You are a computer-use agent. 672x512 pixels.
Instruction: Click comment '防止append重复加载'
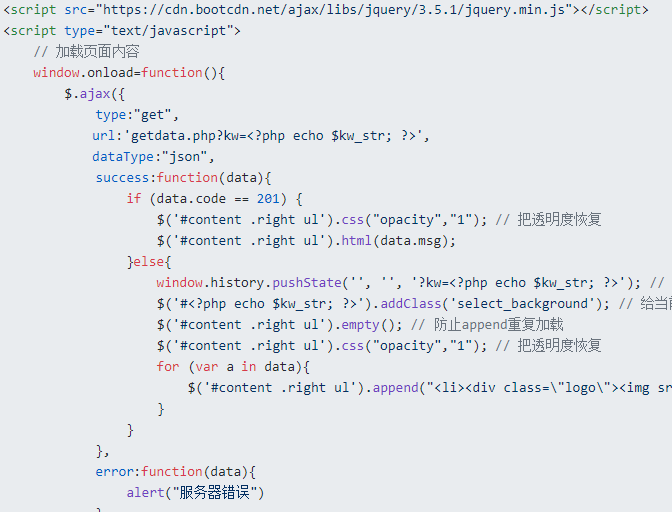[498, 324]
